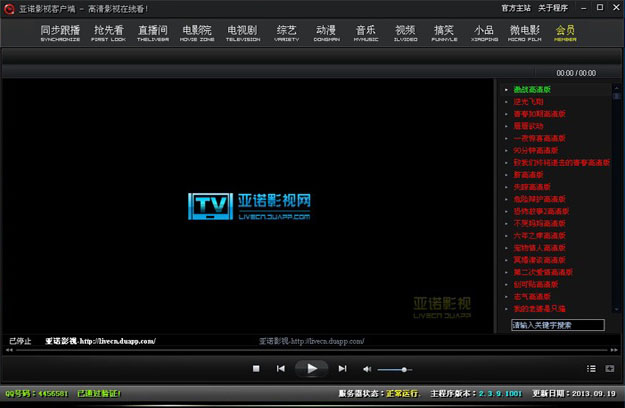The image size is (625, 408).
Task: Open the 小品 tab
Action: (484, 33)
